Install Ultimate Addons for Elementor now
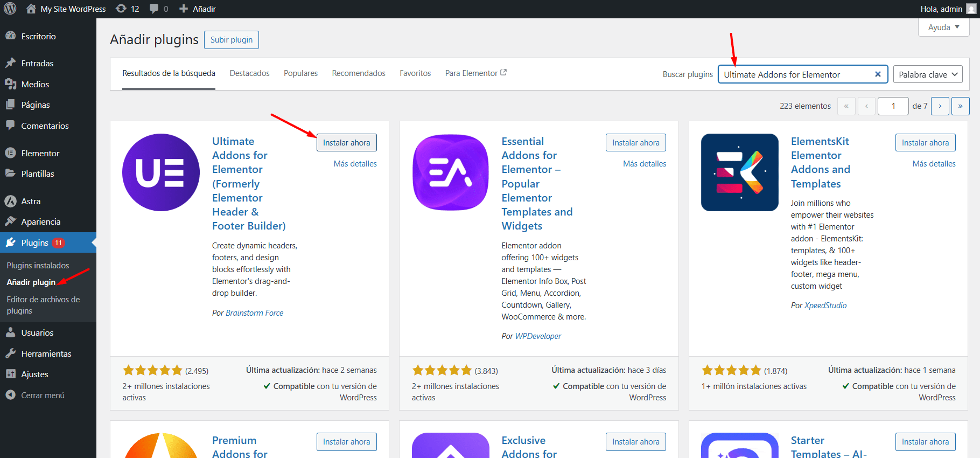980x458 pixels. 347,143
